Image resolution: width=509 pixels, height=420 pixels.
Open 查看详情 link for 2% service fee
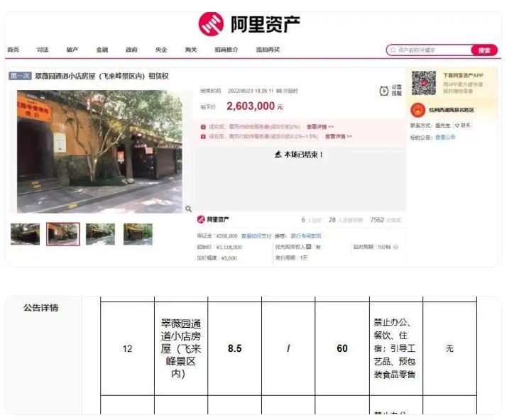(x=320, y=126)
